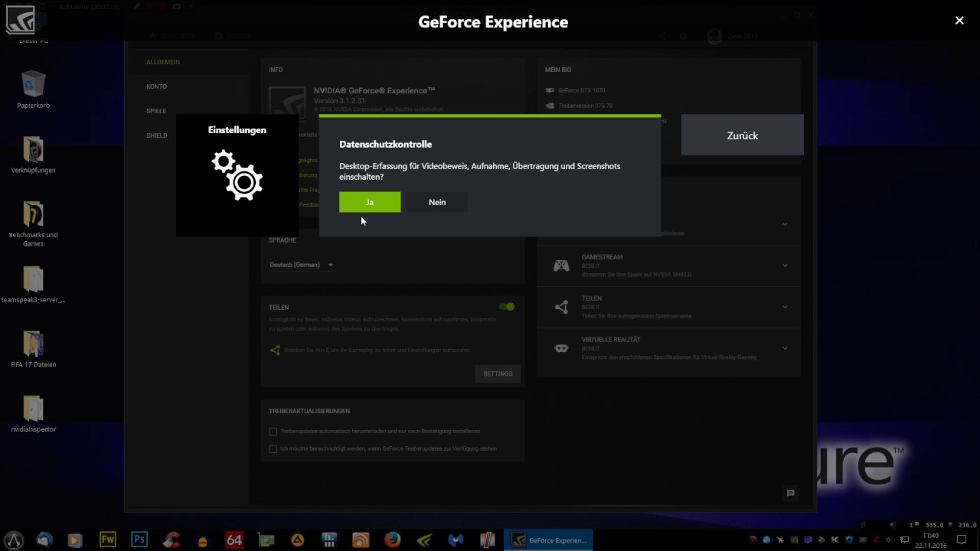This screenshot has height=551, width=980.
Task: Select the FIFA 17 Dateien folder
Action: pyautogui.click(x=33, y=349)
